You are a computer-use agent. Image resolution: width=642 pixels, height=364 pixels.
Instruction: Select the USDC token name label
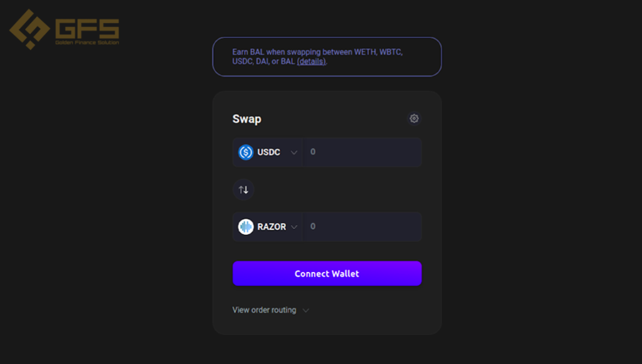(x=268, y=152)
